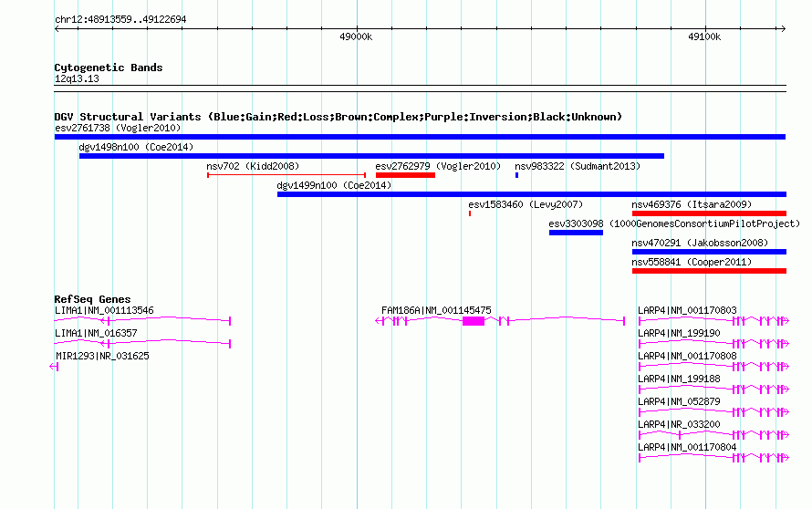Open the MIR1293|NR_031625 gene label

click(x=102, y=356)
